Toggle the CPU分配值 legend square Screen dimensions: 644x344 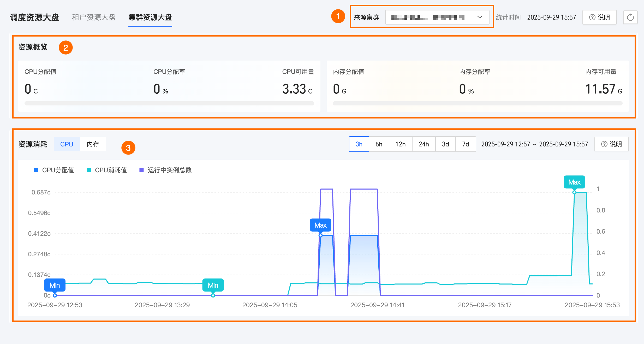click(x=36, y=170)
